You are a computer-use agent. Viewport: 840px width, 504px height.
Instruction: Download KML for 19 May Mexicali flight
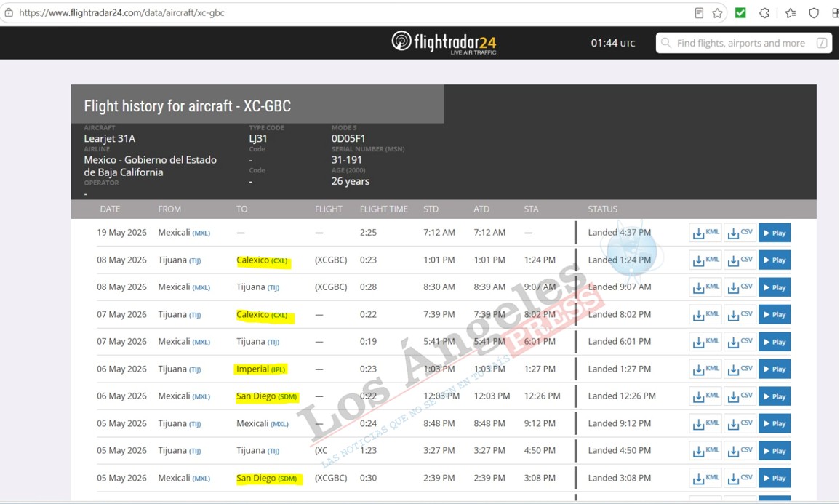(x=705, y=233)
